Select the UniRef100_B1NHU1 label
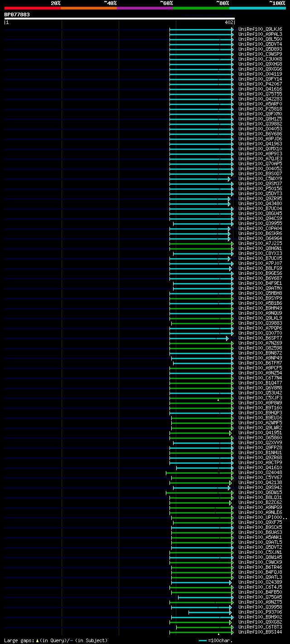This screenshot has height=644, width=290. (x=260, y=452)
